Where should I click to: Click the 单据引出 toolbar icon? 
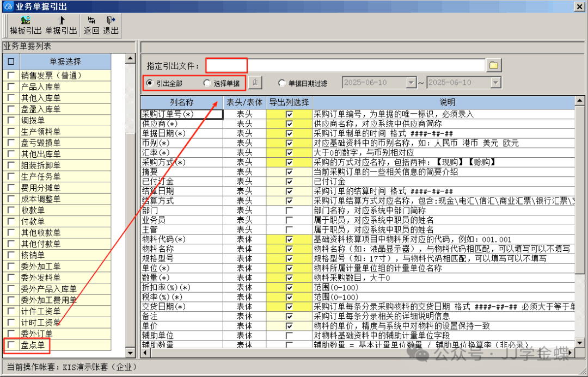click(x=61, y=21)
